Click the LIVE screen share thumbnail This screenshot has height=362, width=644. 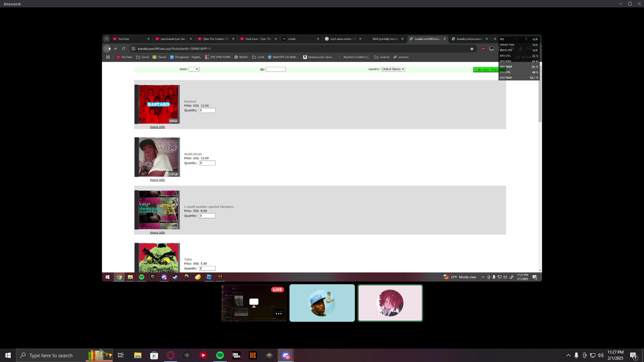point(254,303)
